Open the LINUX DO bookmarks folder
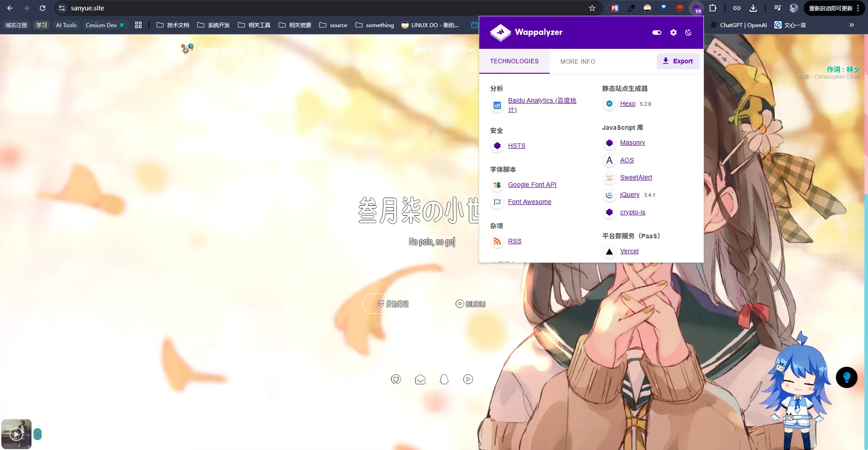 [x=429, y=25]
